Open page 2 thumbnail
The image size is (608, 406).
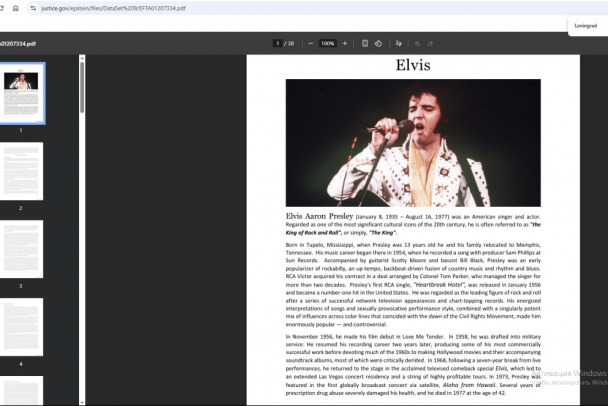point(21,171)
